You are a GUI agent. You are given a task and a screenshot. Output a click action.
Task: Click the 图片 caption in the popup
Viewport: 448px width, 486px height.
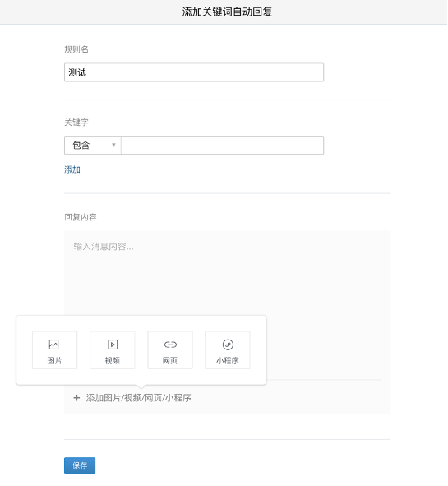(54, 361)
